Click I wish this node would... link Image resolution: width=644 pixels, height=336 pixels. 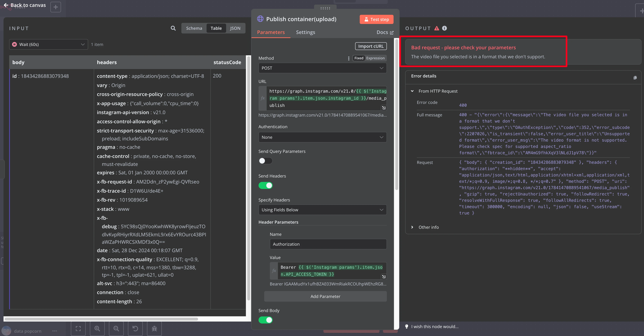[435, 326]
